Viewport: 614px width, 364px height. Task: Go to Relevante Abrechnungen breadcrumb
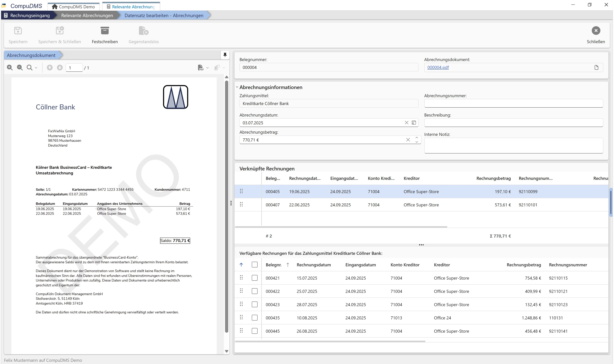coord(87,16)
